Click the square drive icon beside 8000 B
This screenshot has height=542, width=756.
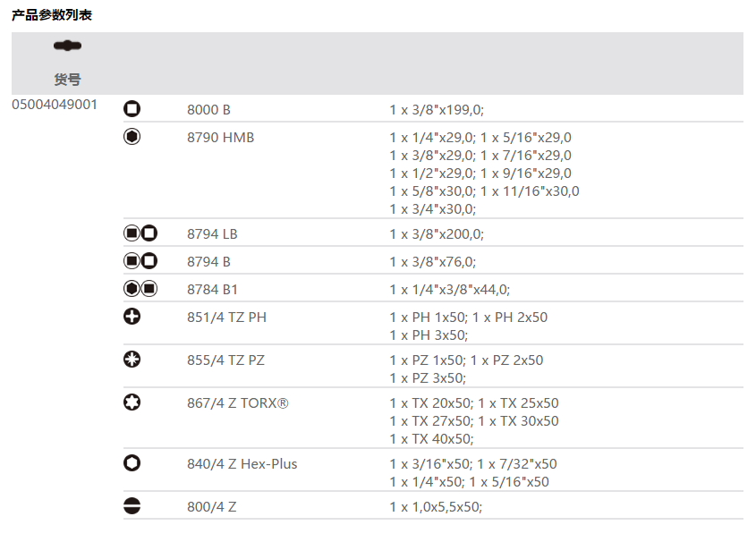click(x=132, y=109)
